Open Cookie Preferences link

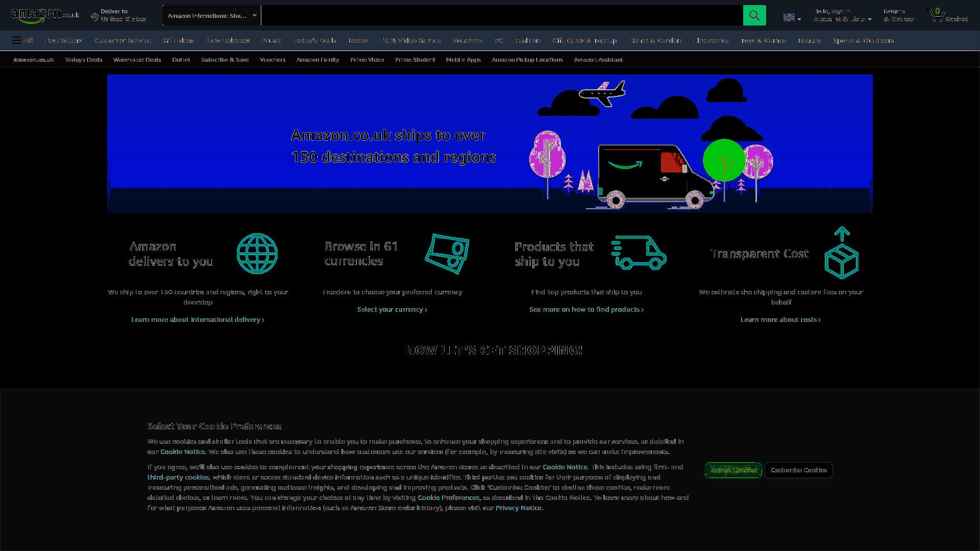448,497
